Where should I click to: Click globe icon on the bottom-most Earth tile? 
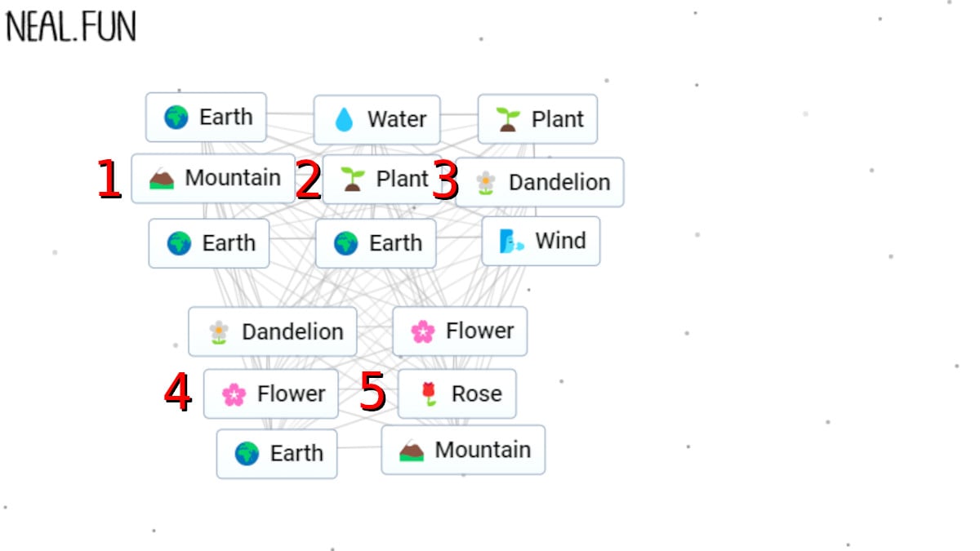point(247,453)
